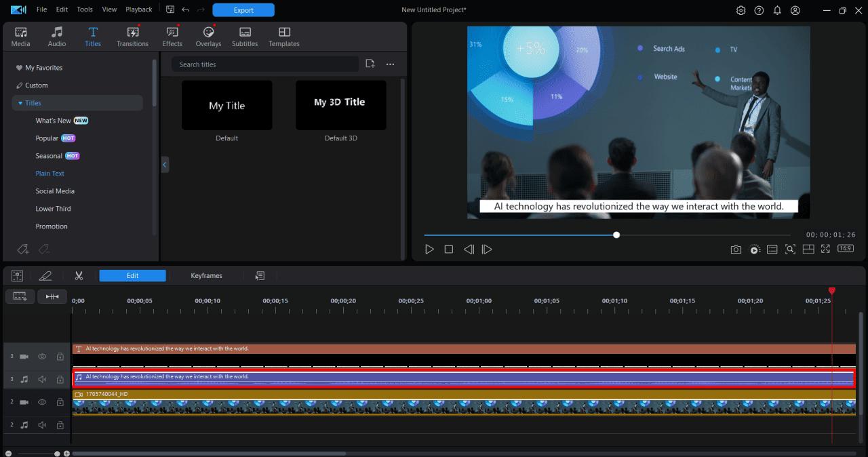The height and width of the screenshot is (457, 868).
Task: Open the Plain Text titles category
Action: tap(50, 173)
